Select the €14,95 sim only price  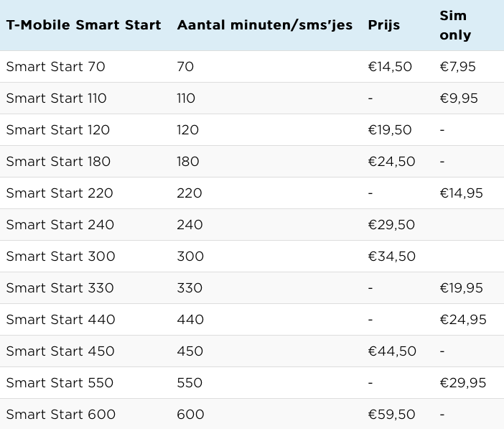pos(461,193)
